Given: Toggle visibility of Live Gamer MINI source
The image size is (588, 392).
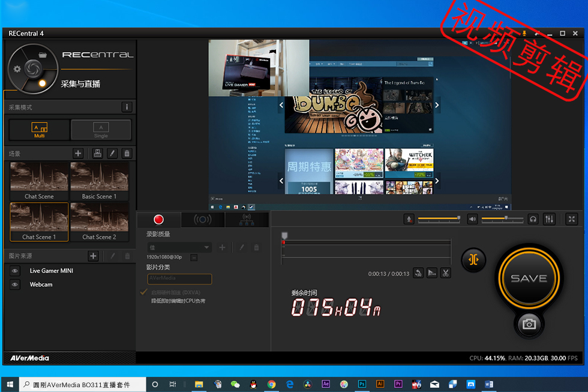Looking at the screenshot, I should click(14, 271).
